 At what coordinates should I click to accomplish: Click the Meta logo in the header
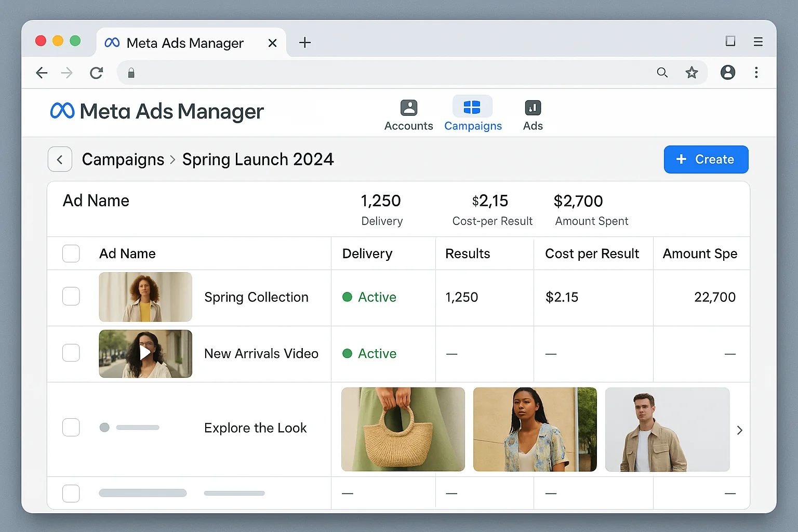[62, 111]
